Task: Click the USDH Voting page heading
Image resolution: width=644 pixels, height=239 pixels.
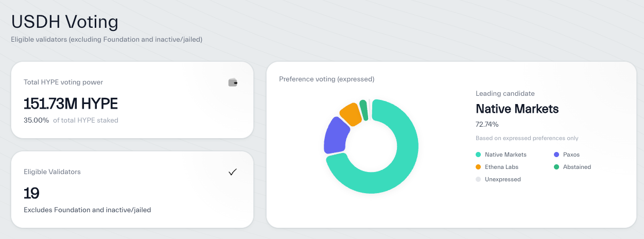Action: (x=65, y=22)
